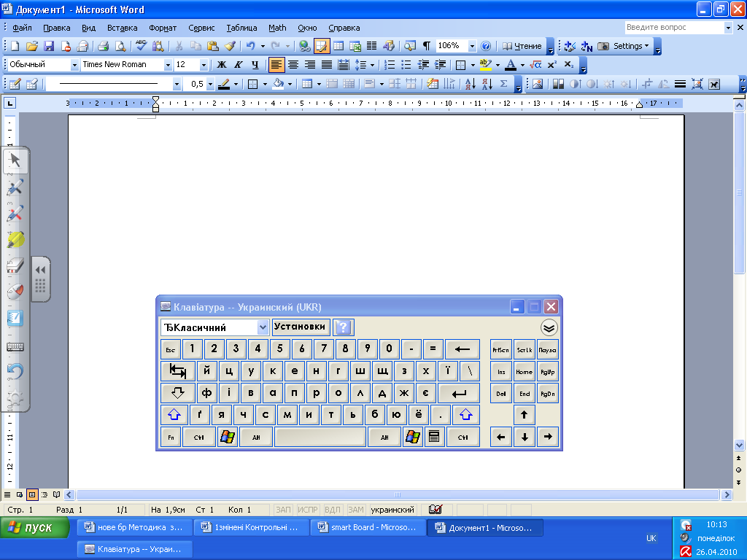Cut selection with the scissors icon
Screen dimensions: 747x560
coord(179,46)
